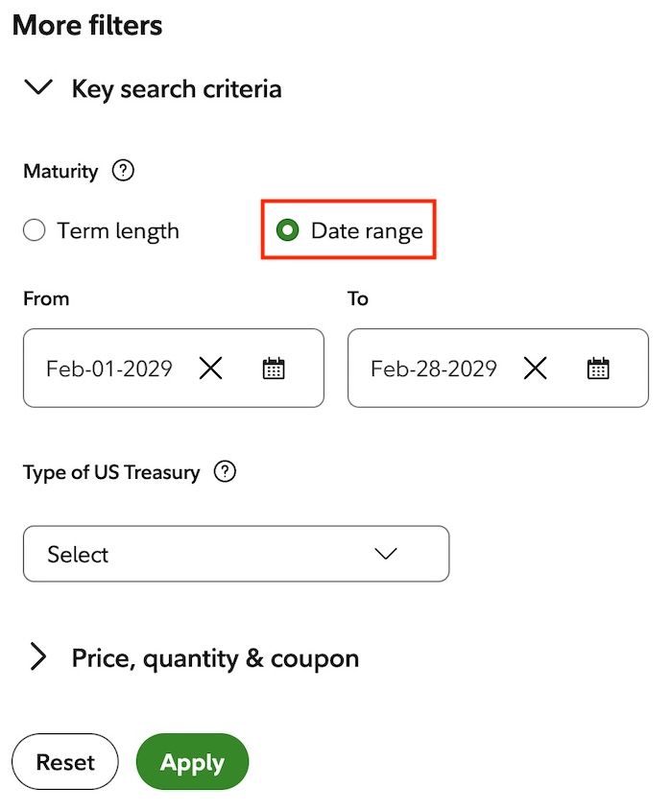Select the Term length radio button
672x810 pixels.
tap(35, 230)
